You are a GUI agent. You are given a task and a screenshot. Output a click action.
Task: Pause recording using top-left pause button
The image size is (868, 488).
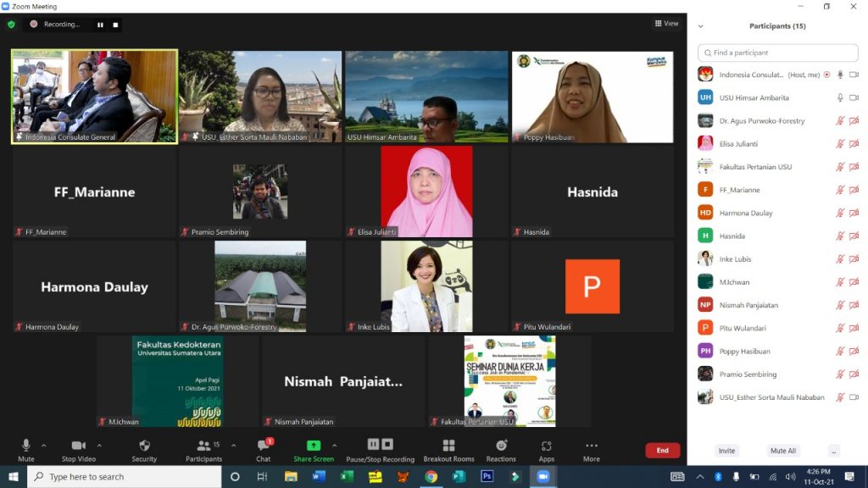coord(100,25)
